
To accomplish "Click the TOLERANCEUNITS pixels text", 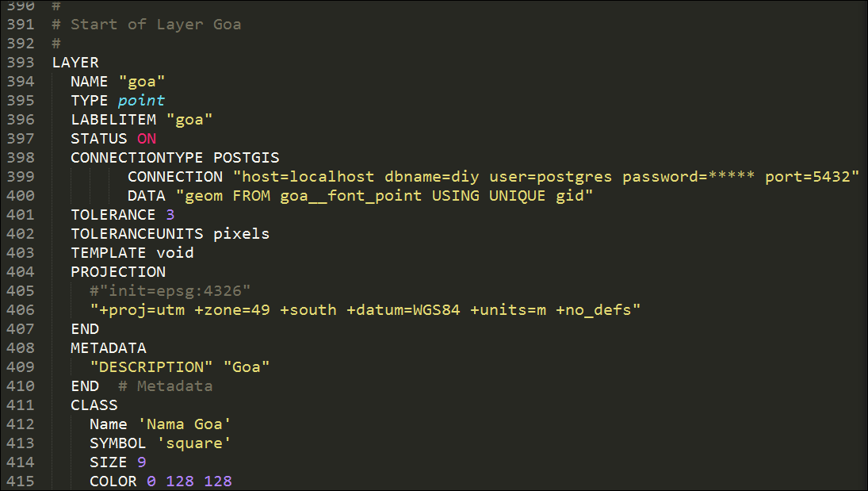I will click(x=242, y=234).
